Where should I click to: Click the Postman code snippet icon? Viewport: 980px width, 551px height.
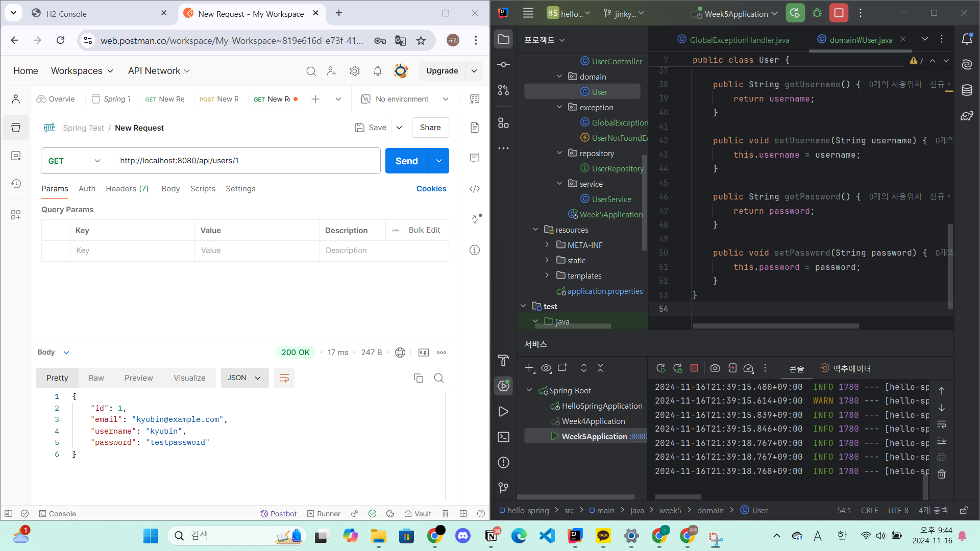[x=474, y=189]
